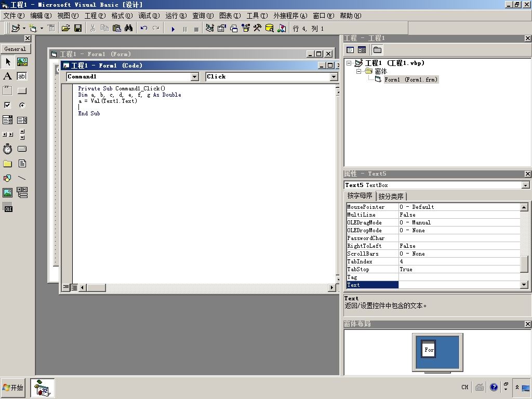532x399 pixels.
Task: Open the Command1 object dropdown
Action: point(195,77)
